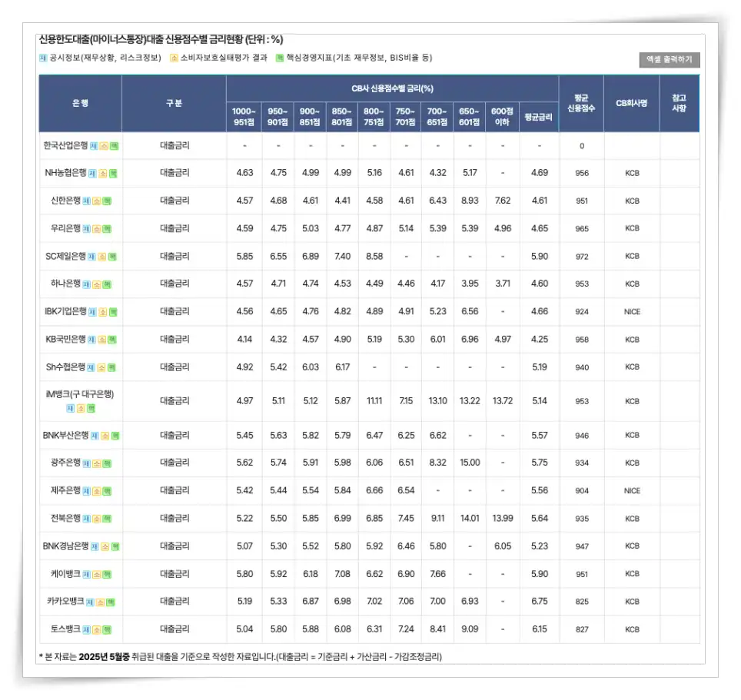Click NICE in IBK기업은행 row
The width and height of the screenshot is (741, 700).
pos(632,312)
